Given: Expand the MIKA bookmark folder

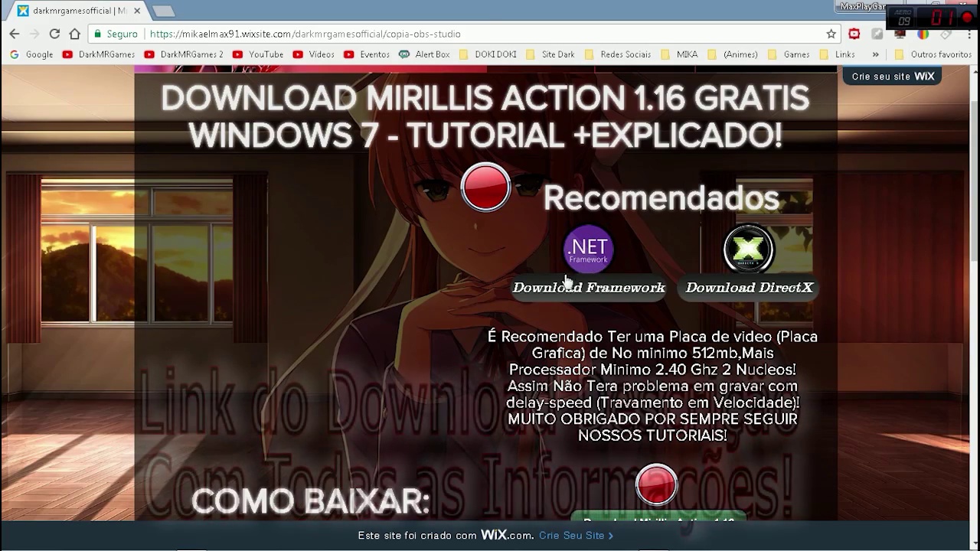Looking at the screenshot, I should point(679,54).
